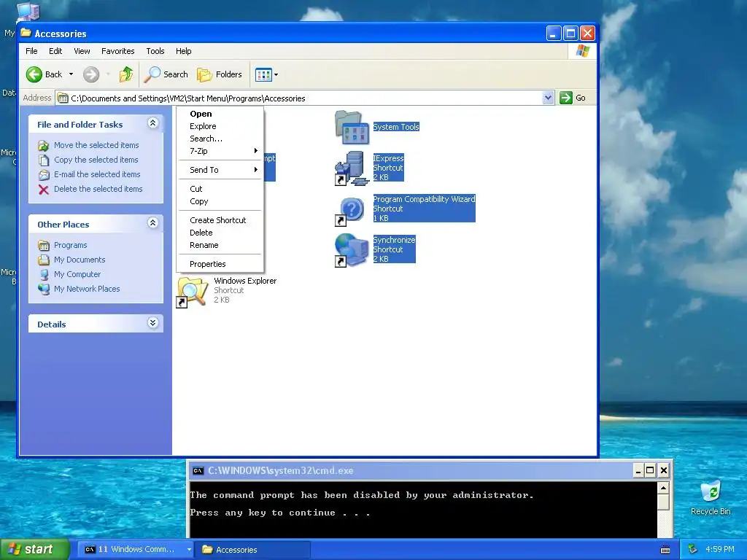Click the green Back arrow icon

click(34, 74)
